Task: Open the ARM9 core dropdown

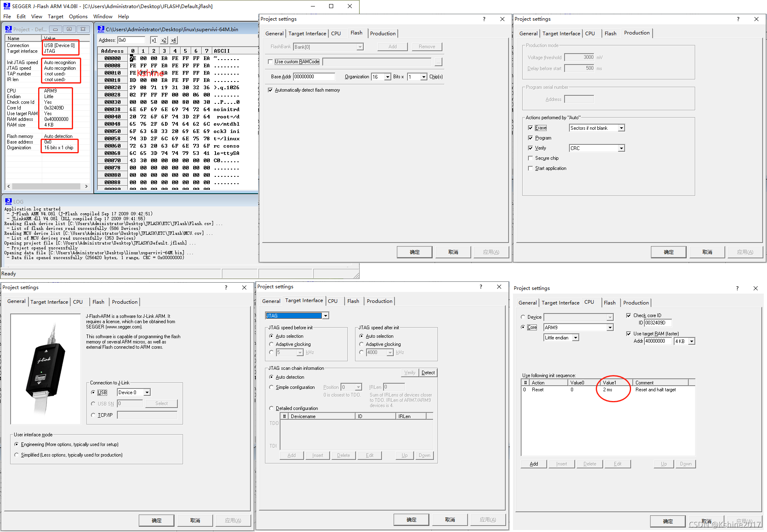Action: [x=610, y=328]
